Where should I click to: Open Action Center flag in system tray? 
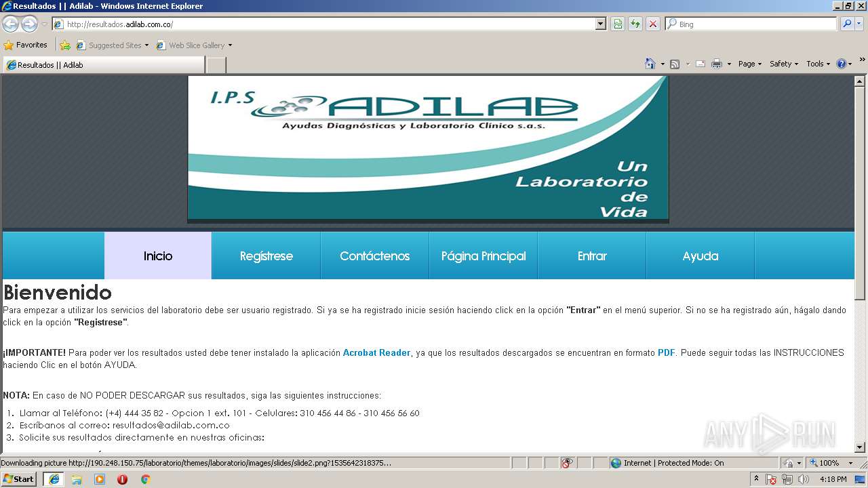click(771, 479)
